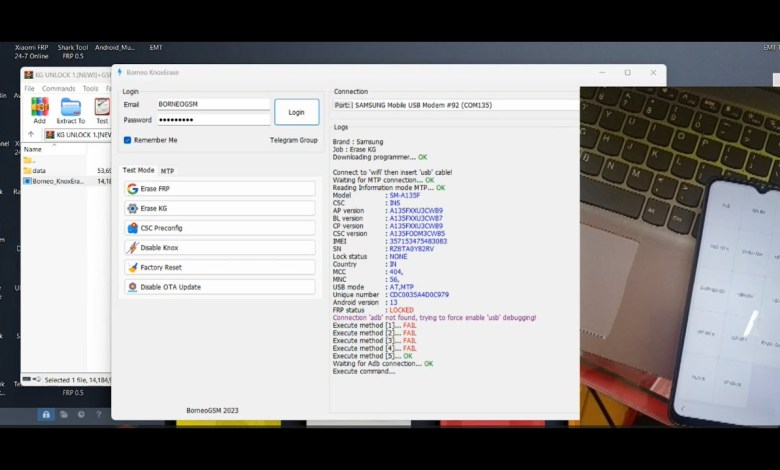Click the Disable OTA Update icon
This screenshot has width=780, height=470.
click(133, 287)
